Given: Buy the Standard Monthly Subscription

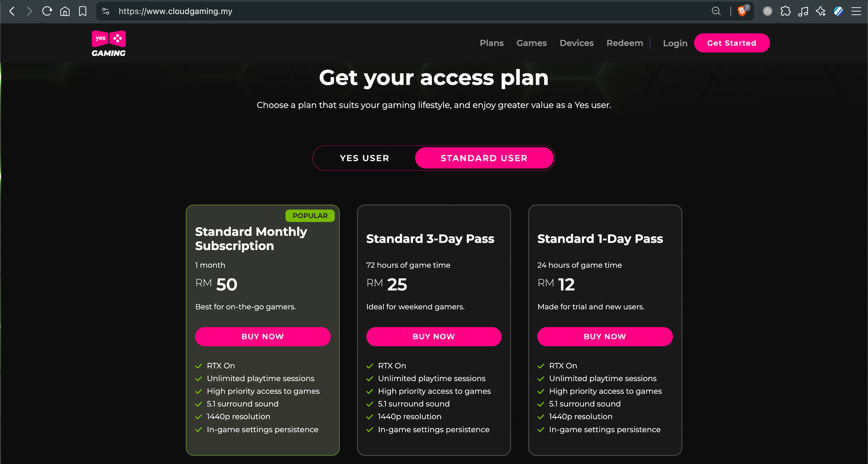Looking at the screenshot, I should (263, 336).
